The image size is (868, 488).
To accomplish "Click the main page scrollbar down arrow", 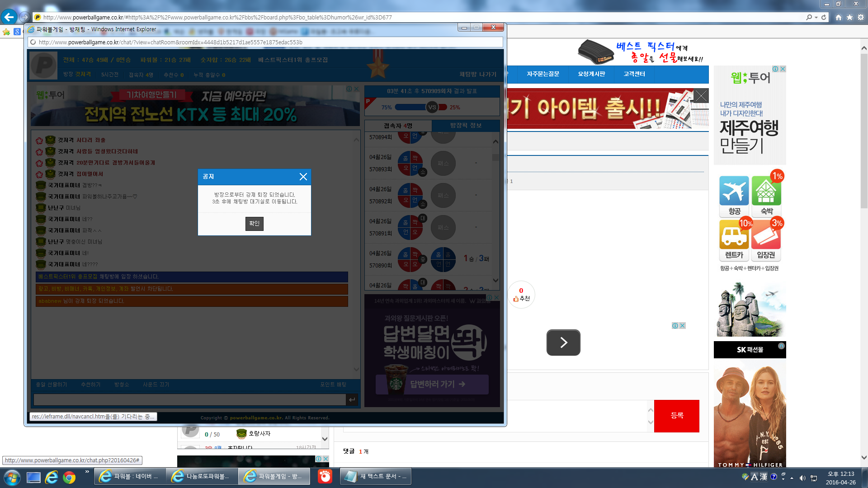I will [864, 457].
